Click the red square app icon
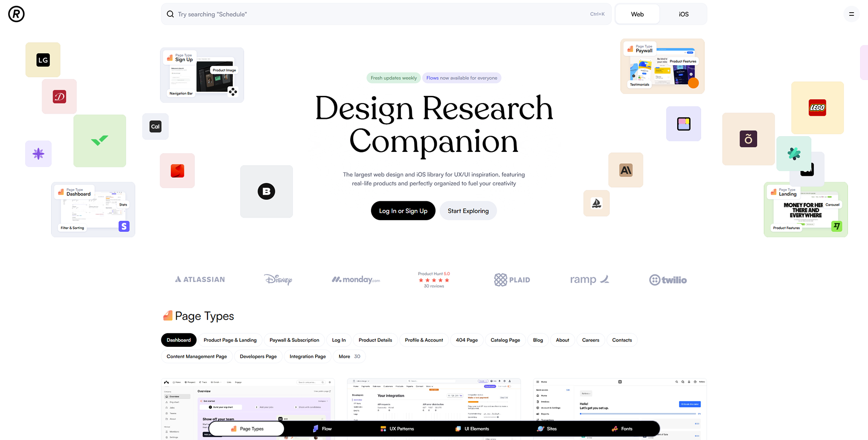The width and height of the screenshot is (868, 440). [x=177, y=170]
